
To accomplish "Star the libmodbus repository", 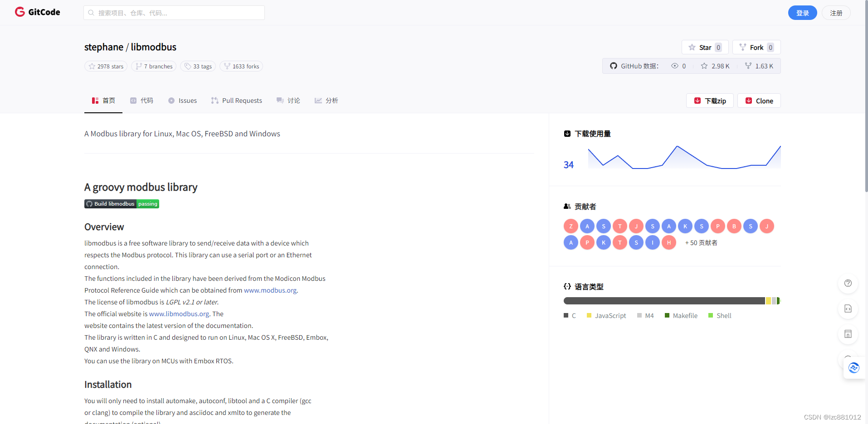I will [705, 47].
